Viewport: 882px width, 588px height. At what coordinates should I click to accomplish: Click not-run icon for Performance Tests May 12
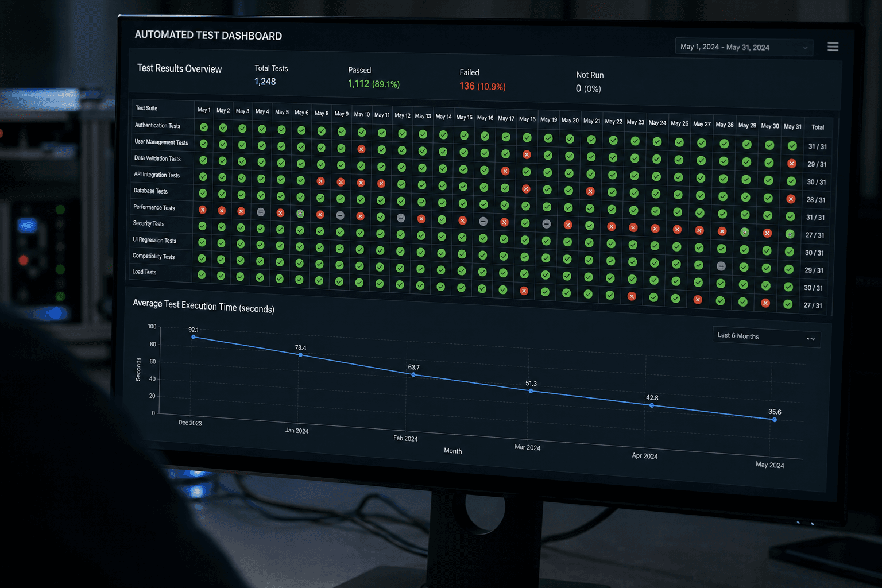[401, 218]
